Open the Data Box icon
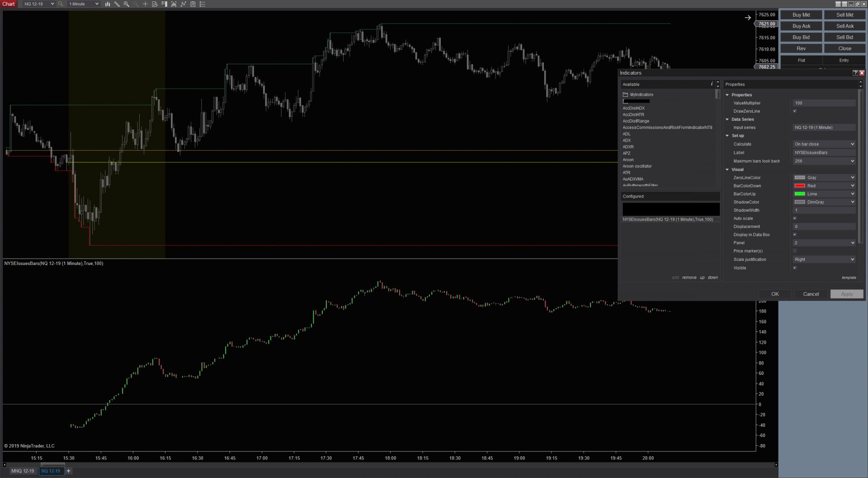Image resolution: width=868 pixels, height=478 pixels. [155, 4]
